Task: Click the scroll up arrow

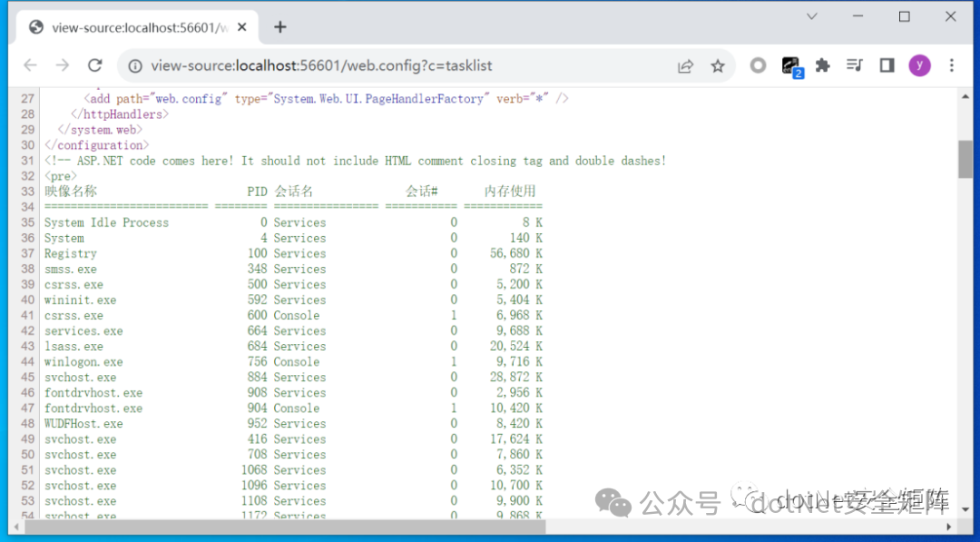Action: (965, 97)
